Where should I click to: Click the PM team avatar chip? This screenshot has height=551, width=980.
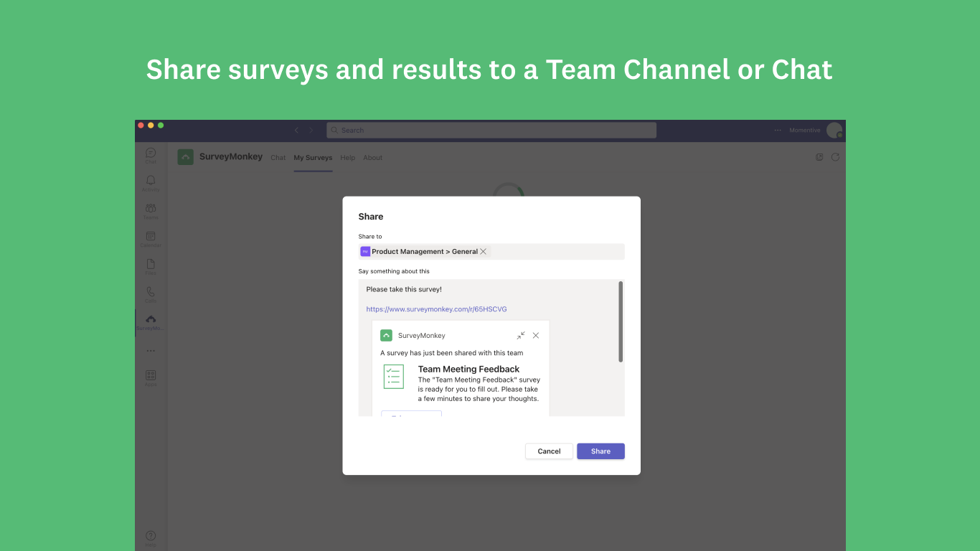[x=365, y=251]
